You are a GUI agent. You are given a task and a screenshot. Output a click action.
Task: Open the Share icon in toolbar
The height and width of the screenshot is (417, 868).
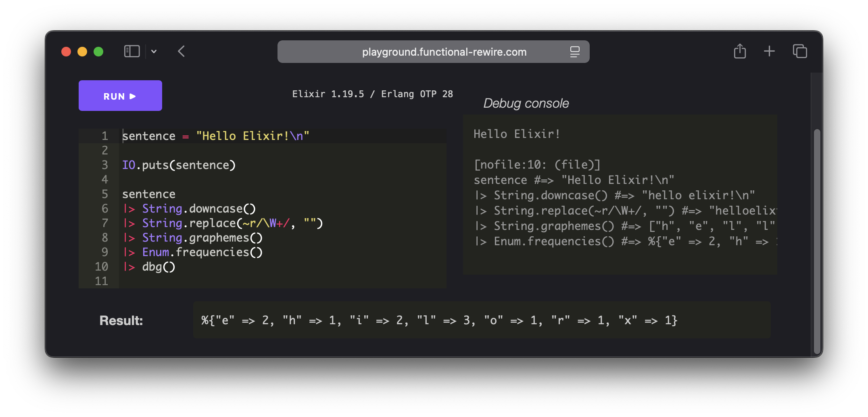pyautogui.click(x=740, y=51)
